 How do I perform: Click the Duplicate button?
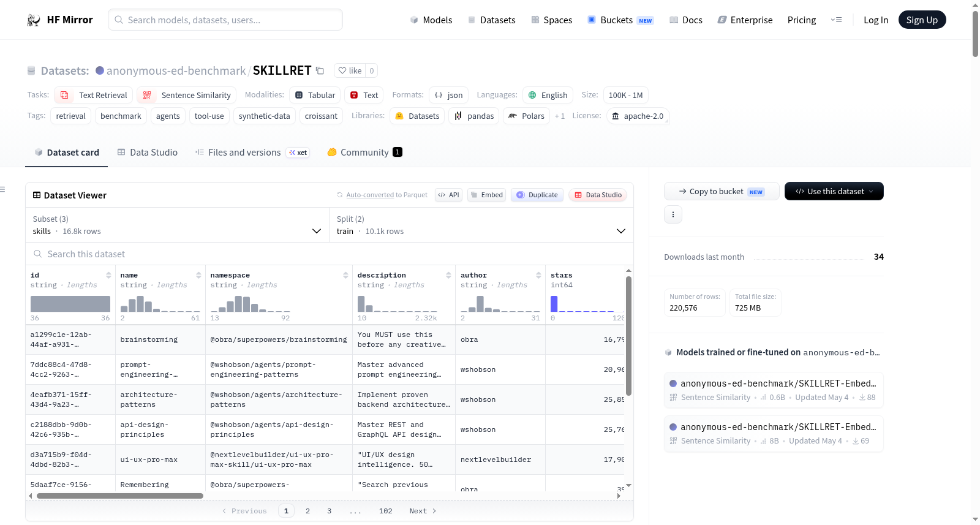pyautogui.click(x=537, y=195)
